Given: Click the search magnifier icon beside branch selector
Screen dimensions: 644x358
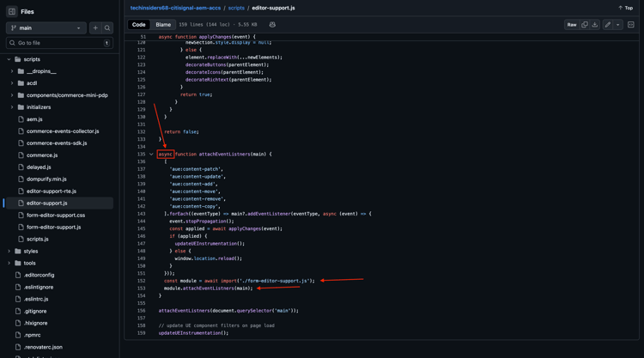Looking at the screenshot, I should coord(107,28).
